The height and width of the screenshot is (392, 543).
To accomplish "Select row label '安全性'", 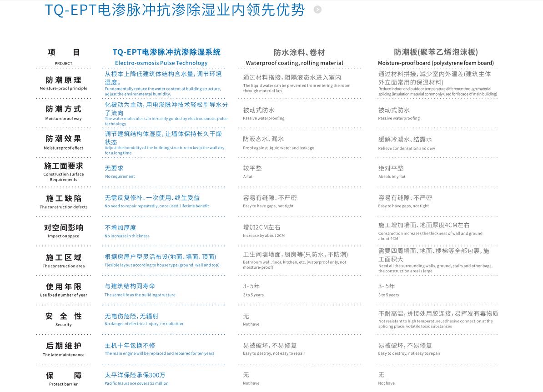I will 64,316.
